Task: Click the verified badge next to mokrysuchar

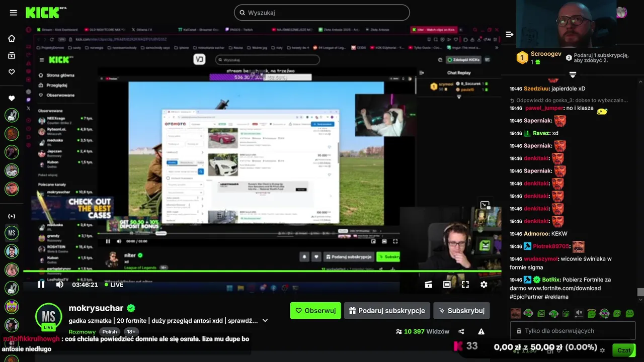Action: (131, 308)
